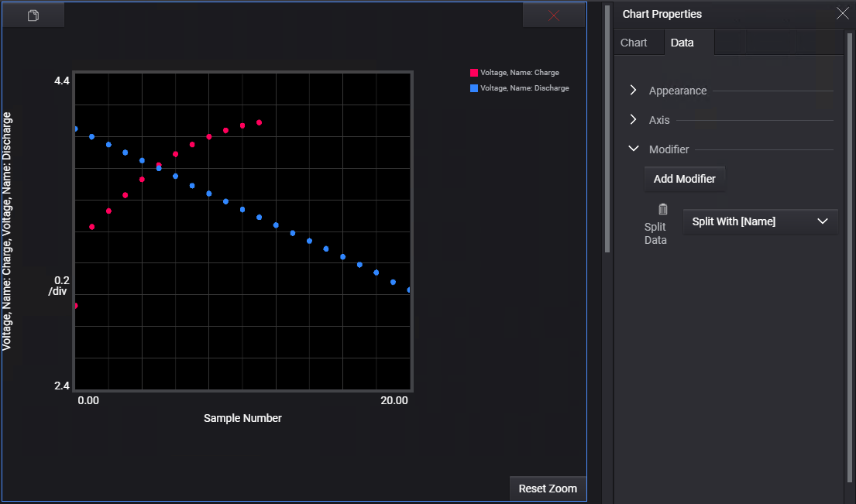Click the chart area vertical scrollbar

(x=607, y=129)
